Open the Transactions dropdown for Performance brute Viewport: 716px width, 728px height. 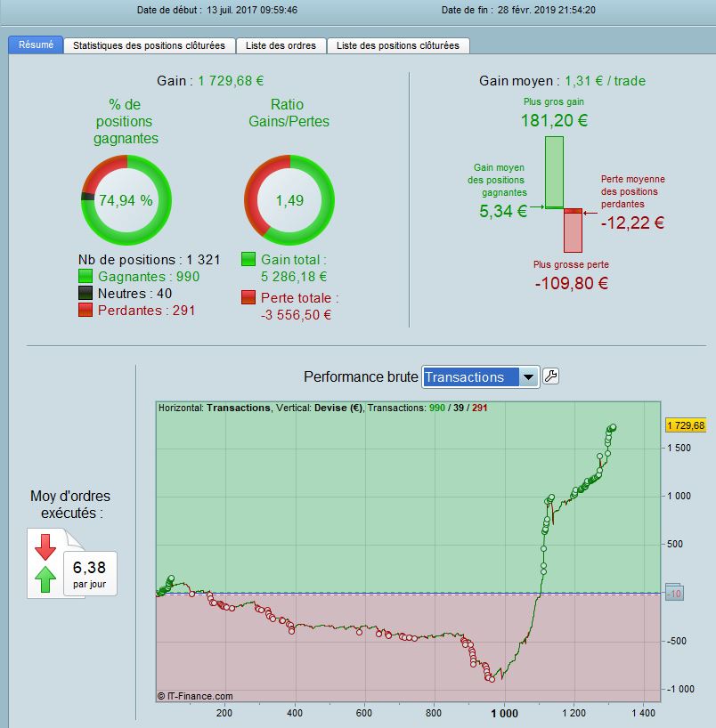tap(480, 377)
